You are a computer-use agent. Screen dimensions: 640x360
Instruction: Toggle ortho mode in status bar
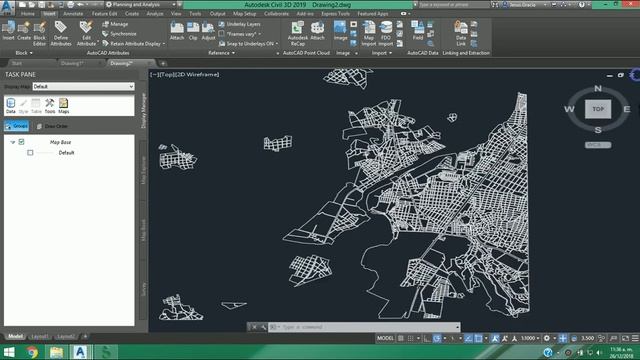tap(427, 338)
